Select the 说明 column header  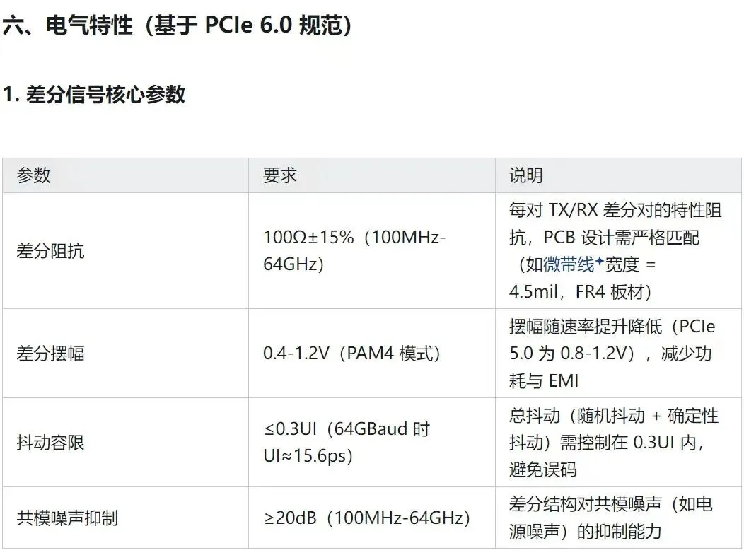[526, 175]
